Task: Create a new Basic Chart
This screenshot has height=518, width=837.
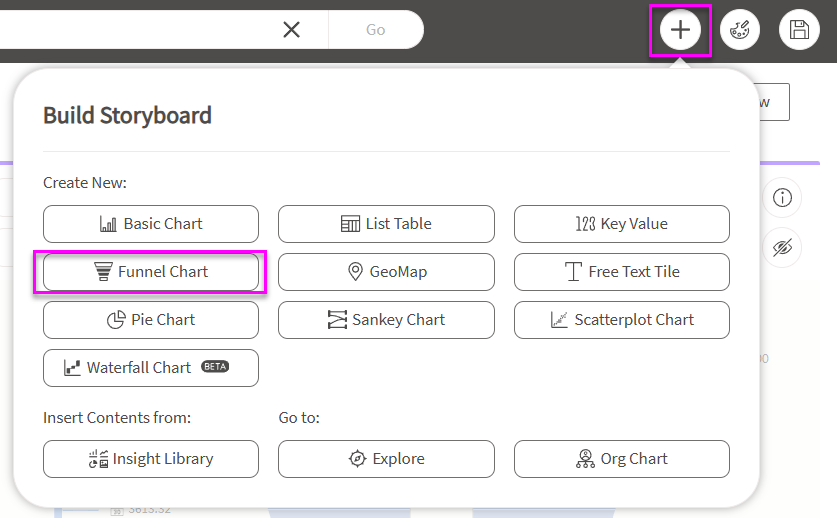Action: (x=151, y=224)
